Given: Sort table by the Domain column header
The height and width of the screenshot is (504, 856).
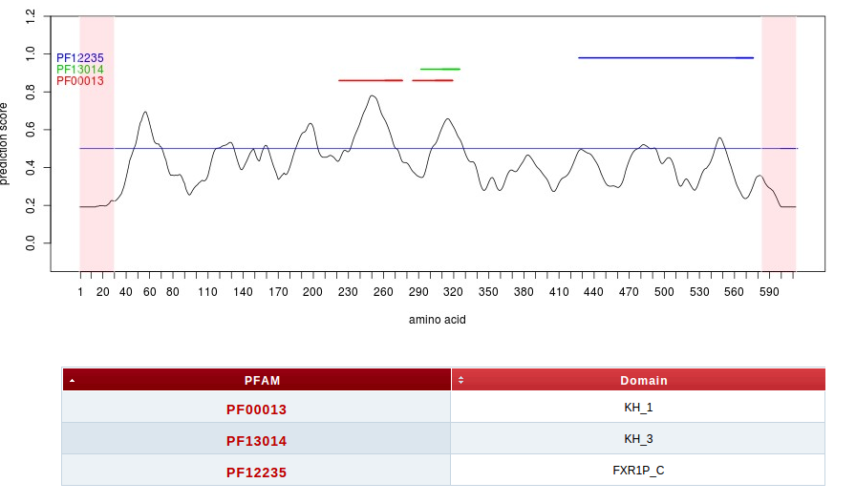Looking at the screenshot, I should click(x=643, y=380).
